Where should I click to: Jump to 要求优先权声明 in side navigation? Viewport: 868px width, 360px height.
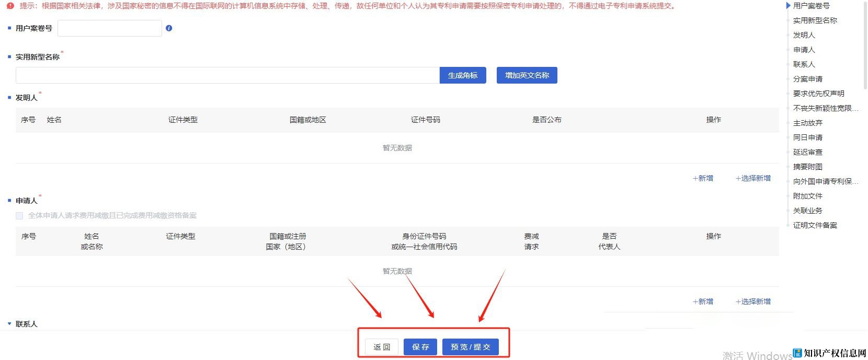pos(818,94)
